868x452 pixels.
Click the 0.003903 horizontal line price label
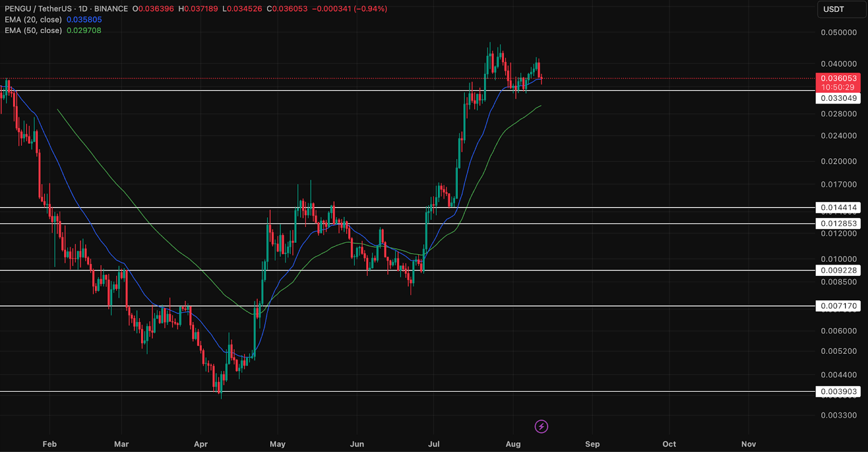point(838,391)
